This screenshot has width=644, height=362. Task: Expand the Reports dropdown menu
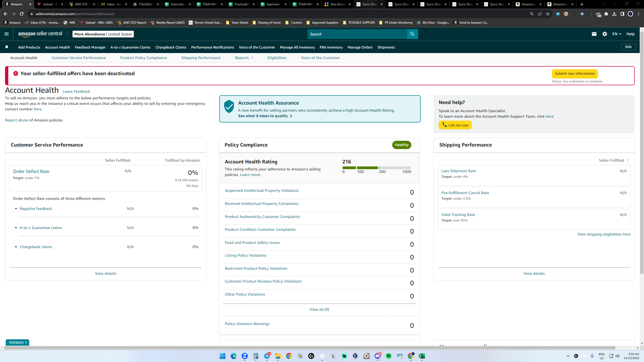coord(244,58)
